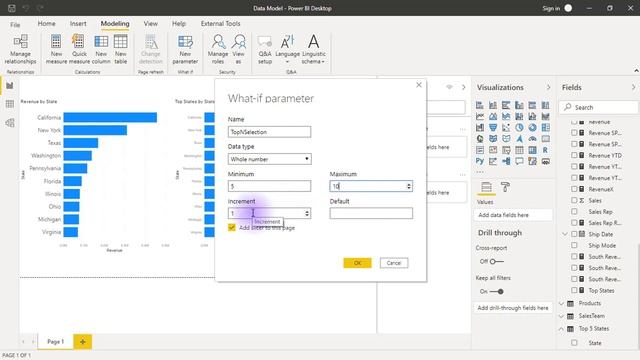The width and height of the screenshot is (640, 360).
Task: Pick the Stacked bar chart visual
Action: (x=480, y=105)
